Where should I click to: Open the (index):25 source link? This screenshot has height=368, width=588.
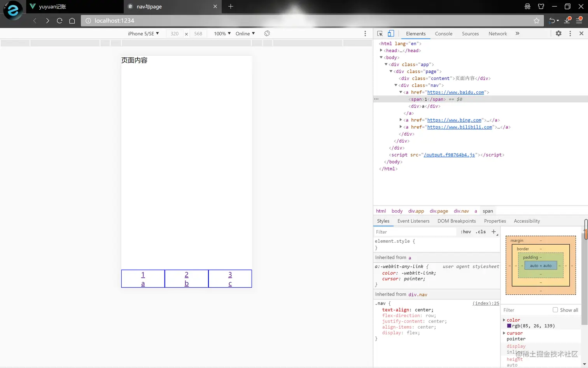pyautogui.click(x=486, y=303)
